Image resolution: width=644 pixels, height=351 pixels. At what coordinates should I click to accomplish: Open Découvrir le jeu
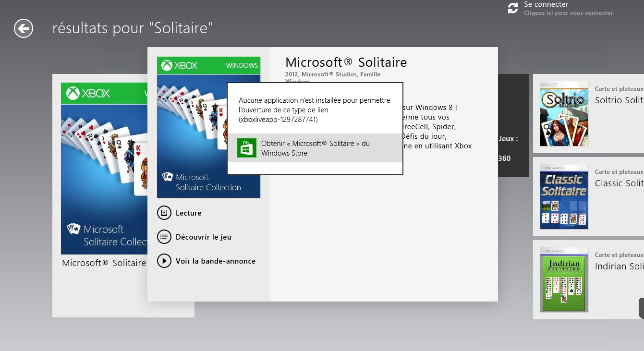204,237
